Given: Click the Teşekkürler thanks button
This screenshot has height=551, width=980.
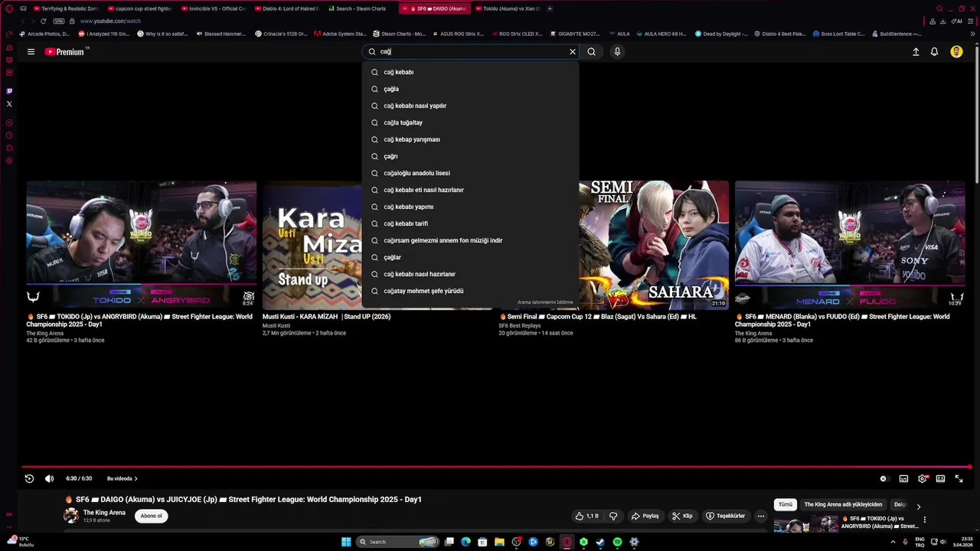Looking at the screenshot, I should point(725,516).
